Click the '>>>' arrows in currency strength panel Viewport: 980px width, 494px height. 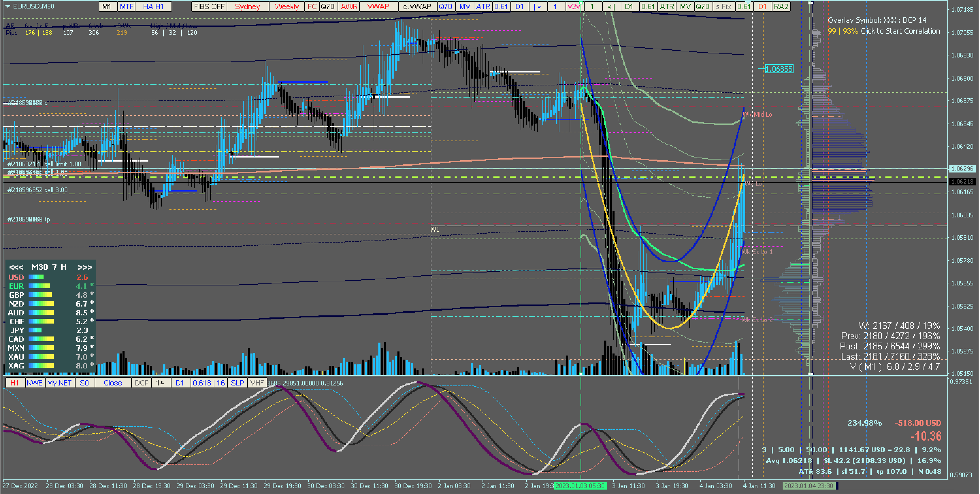coord(84,267)
